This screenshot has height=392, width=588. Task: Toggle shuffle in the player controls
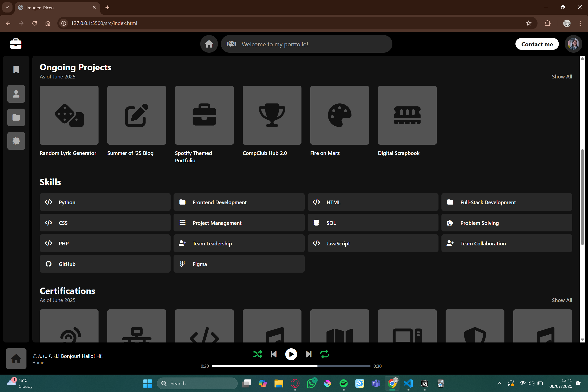click(x=258, y=354)
